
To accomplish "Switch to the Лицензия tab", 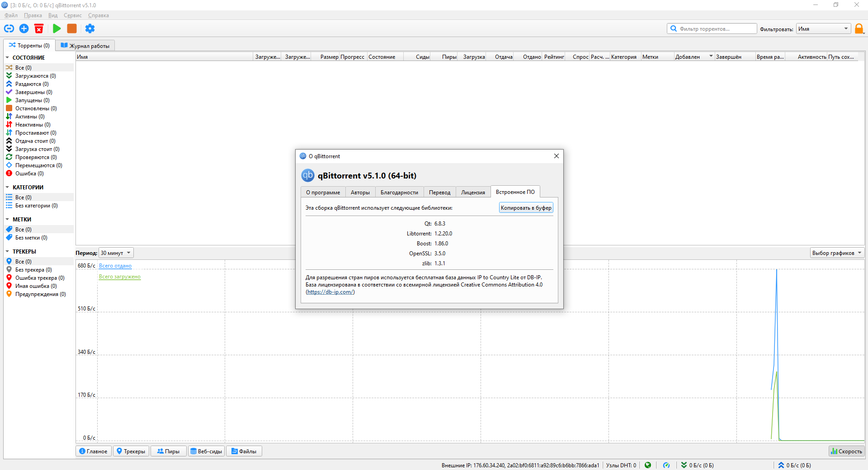I will click(473, 192).
